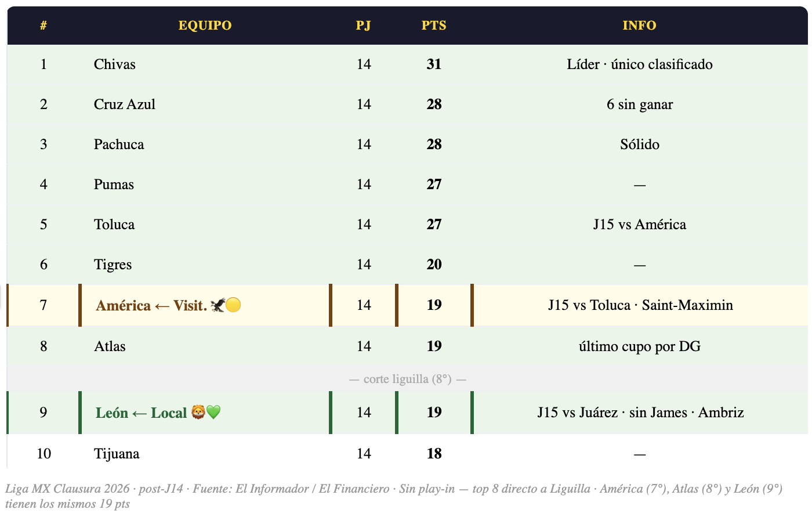Click the 'corte liguilla (8°)' divider

[407, 379]
